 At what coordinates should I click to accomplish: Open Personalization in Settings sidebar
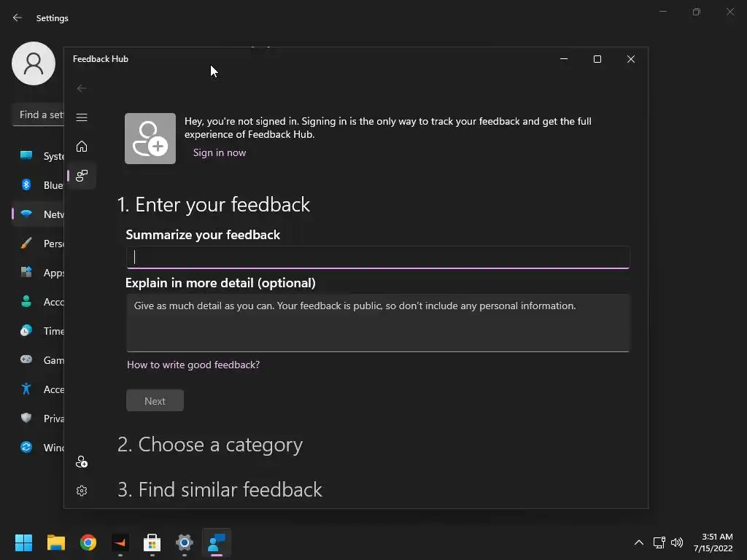coord(38,244)
